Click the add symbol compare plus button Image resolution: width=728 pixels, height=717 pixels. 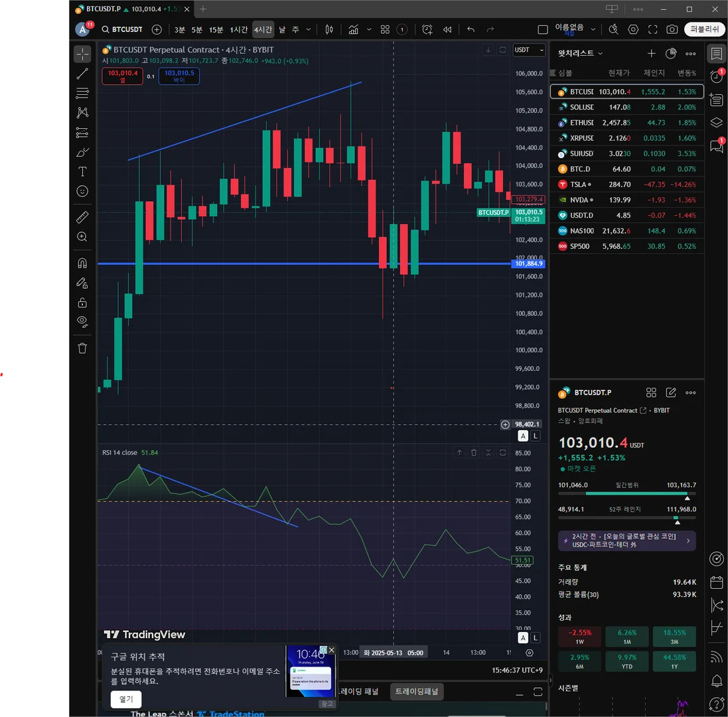tap(157, 29)
